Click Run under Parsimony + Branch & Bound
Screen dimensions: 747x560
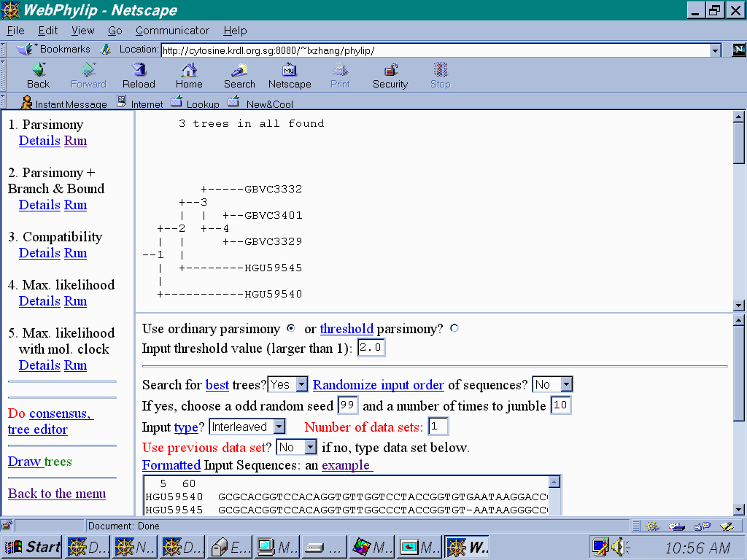(x=75, y=205)
